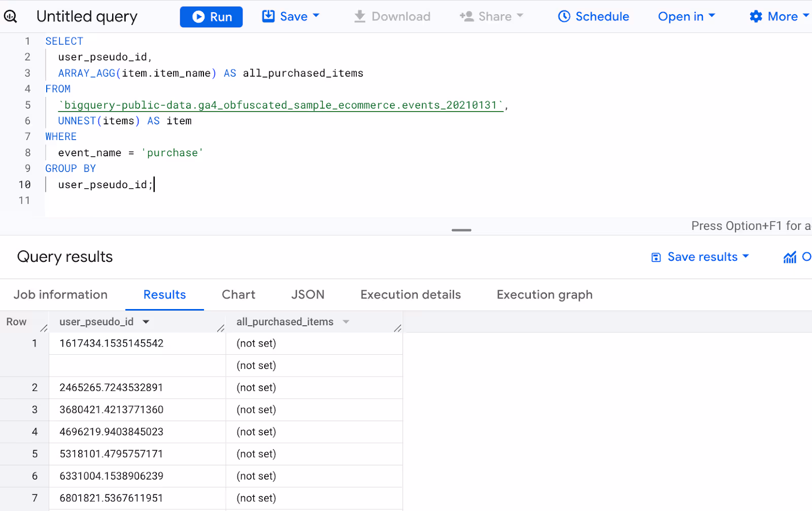Expand the Save results dropdown

coord(746,256)
